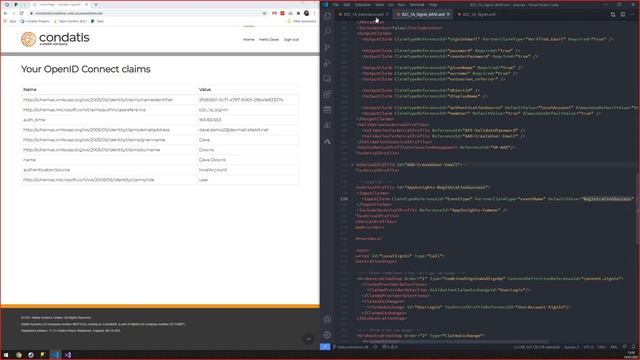Click CRLF end-of-line indicator in status bar
Viewport: 640px width, 360px height.
tap(602, 347)
